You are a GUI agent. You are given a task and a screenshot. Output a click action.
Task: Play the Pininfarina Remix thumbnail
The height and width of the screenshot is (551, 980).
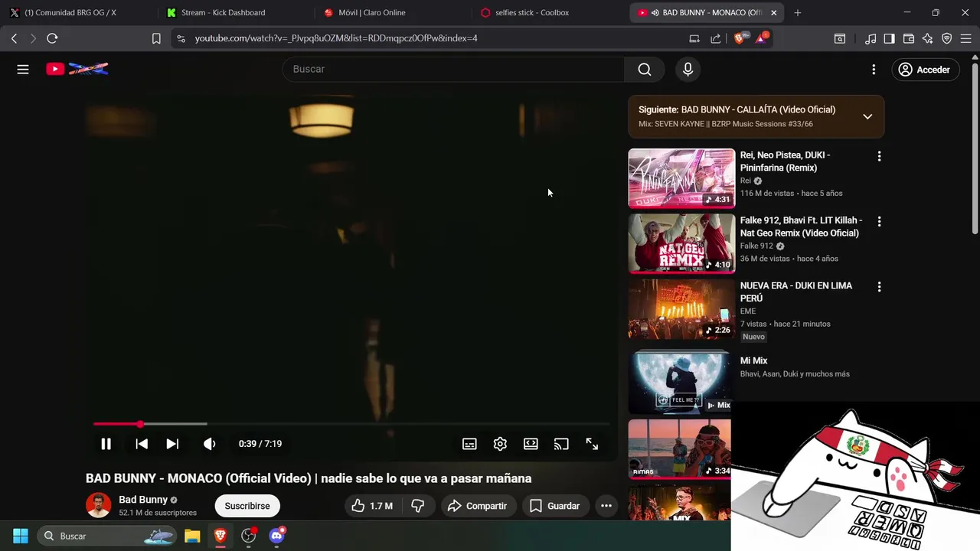pyautogui.click(x=681, y=178)
